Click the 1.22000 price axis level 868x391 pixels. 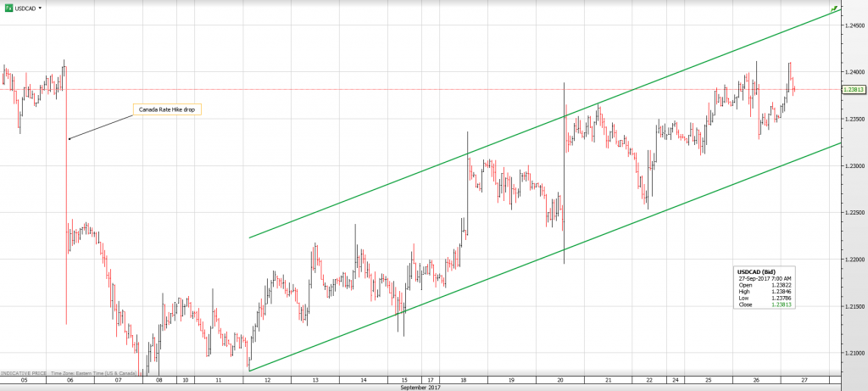(854, 260)
